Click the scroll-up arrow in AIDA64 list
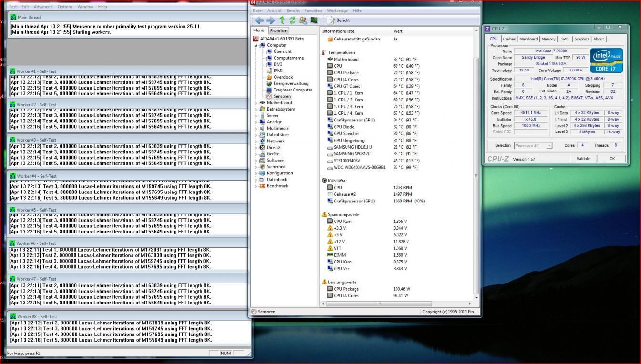The image size is (641, 364). point(476,31)
